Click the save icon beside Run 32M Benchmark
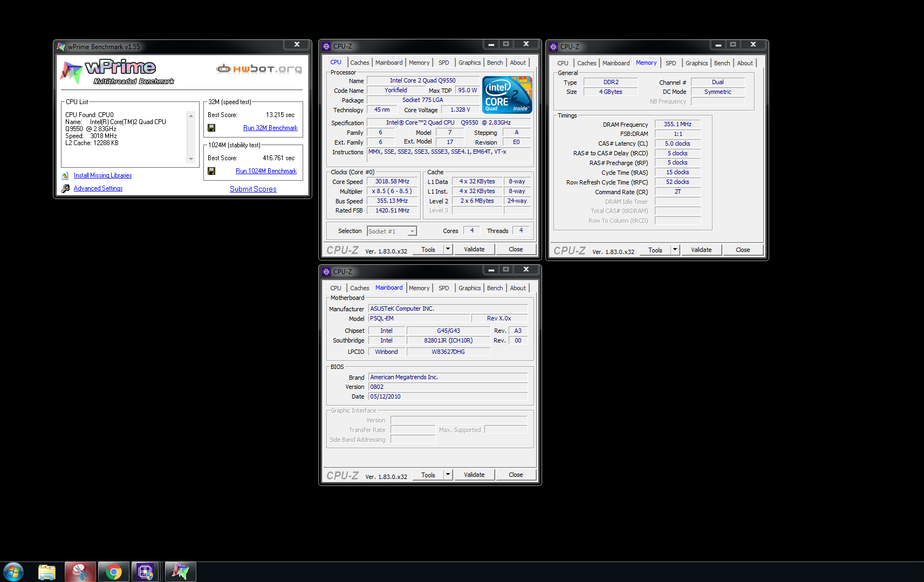Image resolution: width=924 pixels, height=582 pixels. tap(211, 128)
